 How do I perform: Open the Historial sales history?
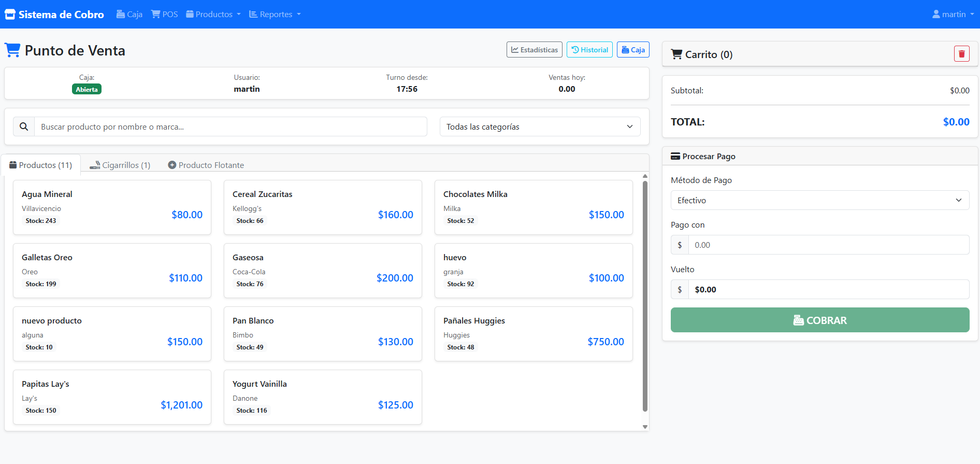point(589,50)
